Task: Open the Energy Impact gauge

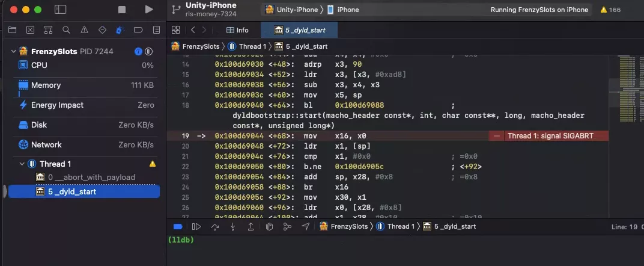Action: pyautogui.click(x=85, y=105)
